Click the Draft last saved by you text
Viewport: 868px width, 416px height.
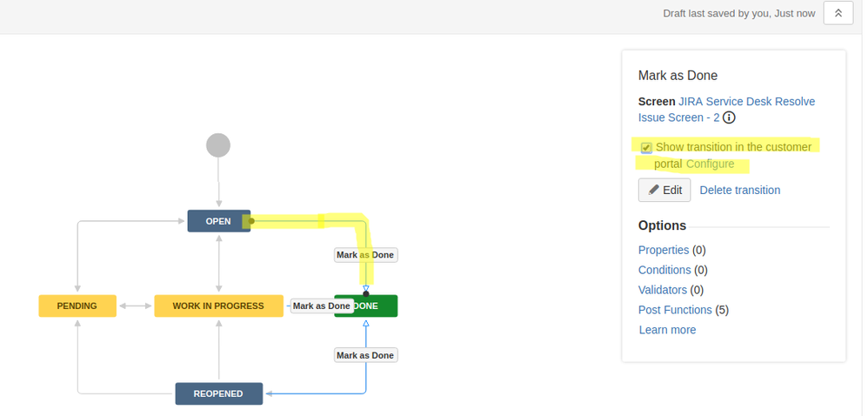coord(739,13)
